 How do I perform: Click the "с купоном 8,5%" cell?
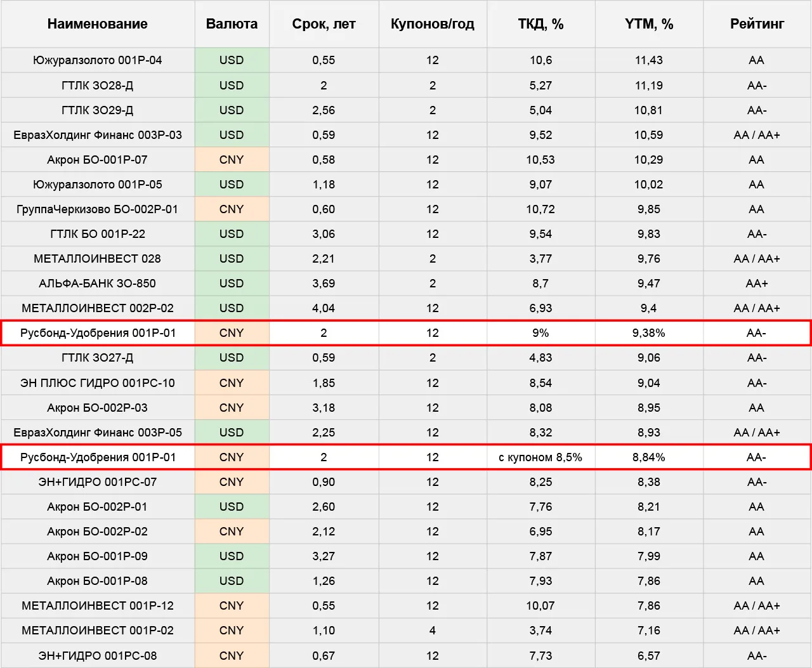pos(540,457)
